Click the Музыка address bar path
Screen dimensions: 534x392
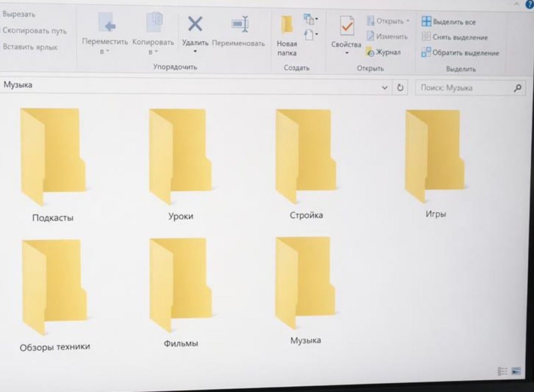18,85
